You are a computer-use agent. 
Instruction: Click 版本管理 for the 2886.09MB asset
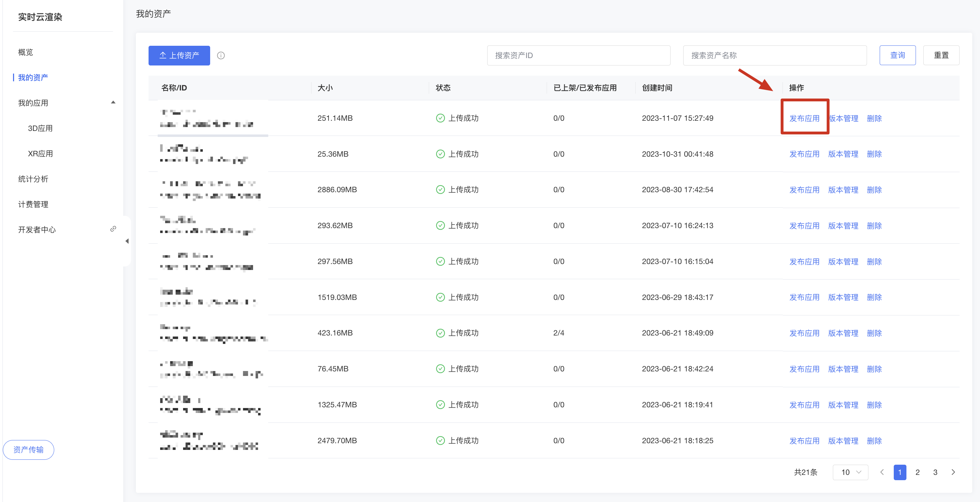coord(843,190)
